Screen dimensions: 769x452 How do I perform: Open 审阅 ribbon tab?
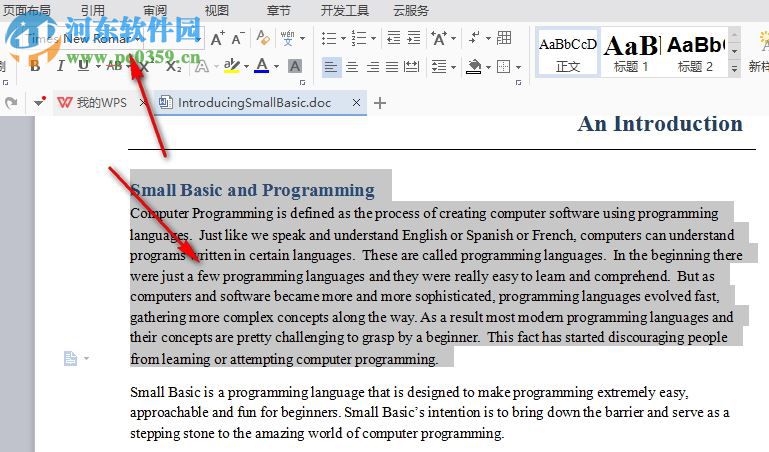point(155,10)
